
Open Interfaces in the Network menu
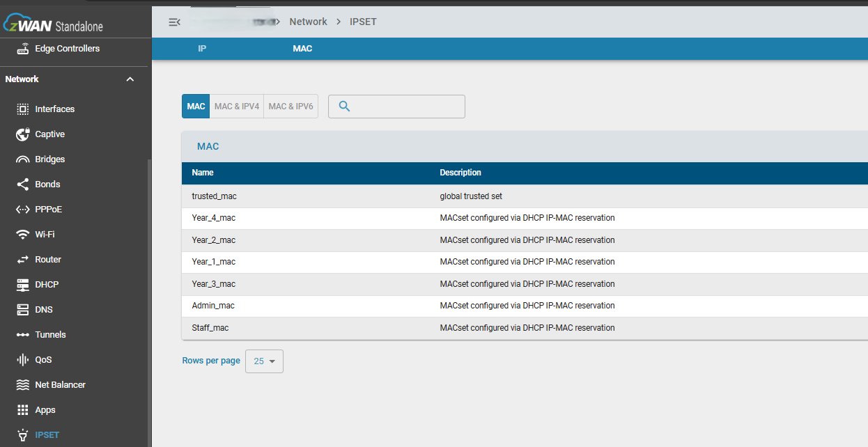[55, 109]
